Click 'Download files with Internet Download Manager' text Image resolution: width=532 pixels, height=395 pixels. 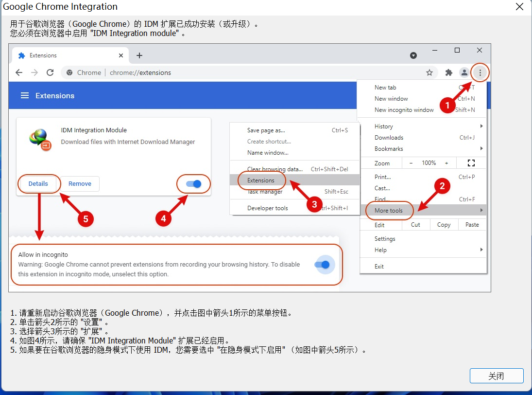(x=128, y=142)
